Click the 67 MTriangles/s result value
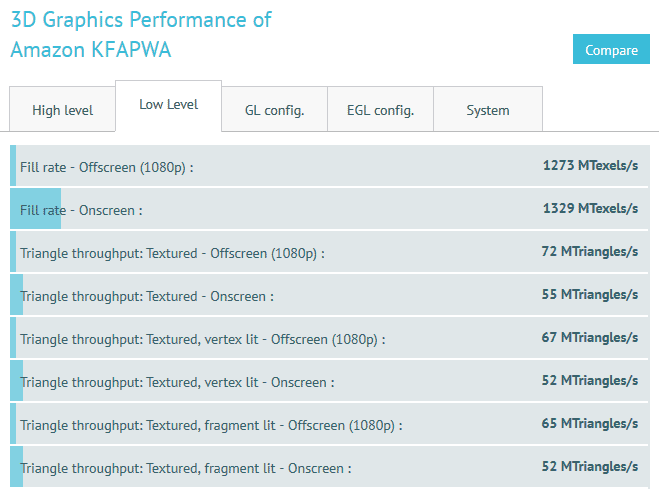The image size is (659, 495). [x=589, y=338]
